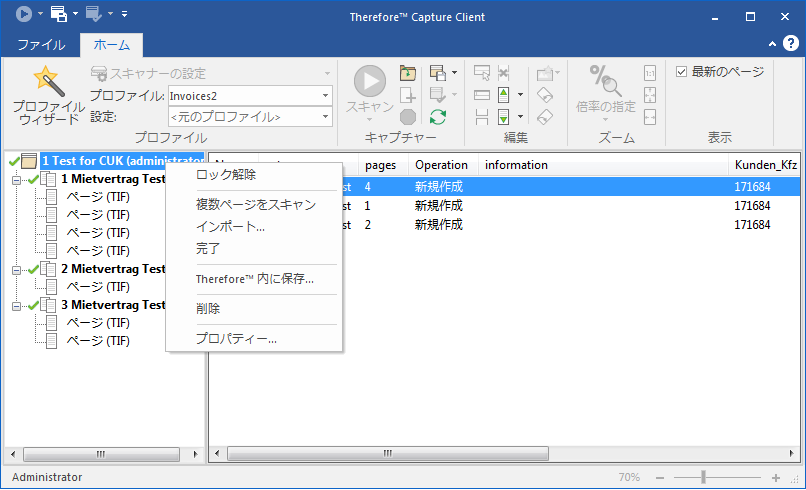Click the quick access play icon in title bar

click(24, 14)
